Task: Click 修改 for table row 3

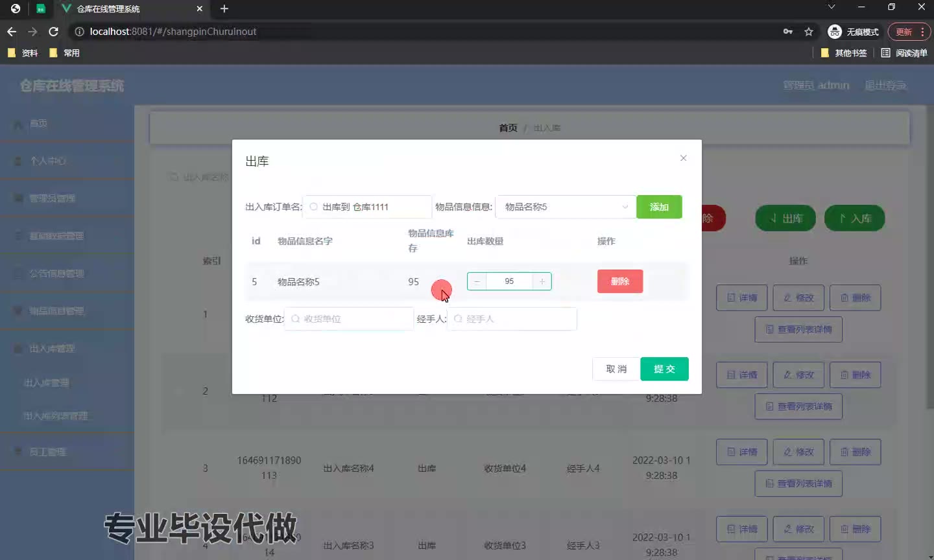Action: (798, 452)
